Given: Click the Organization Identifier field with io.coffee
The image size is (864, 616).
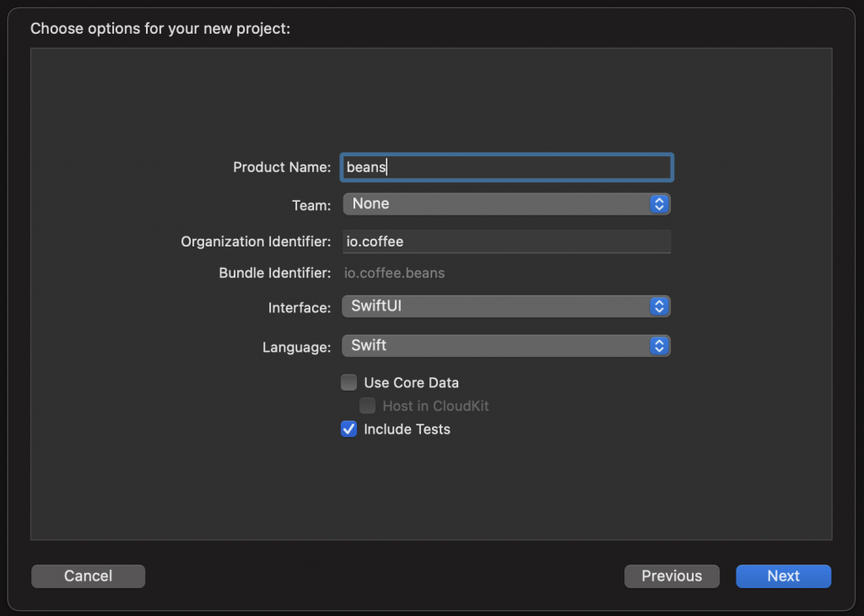Looking at the screenshot, I should (x=506, y=242).
